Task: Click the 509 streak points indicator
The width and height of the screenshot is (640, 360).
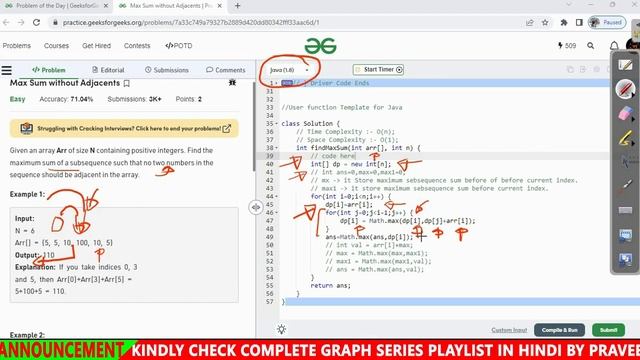Action: pos(567,46)
